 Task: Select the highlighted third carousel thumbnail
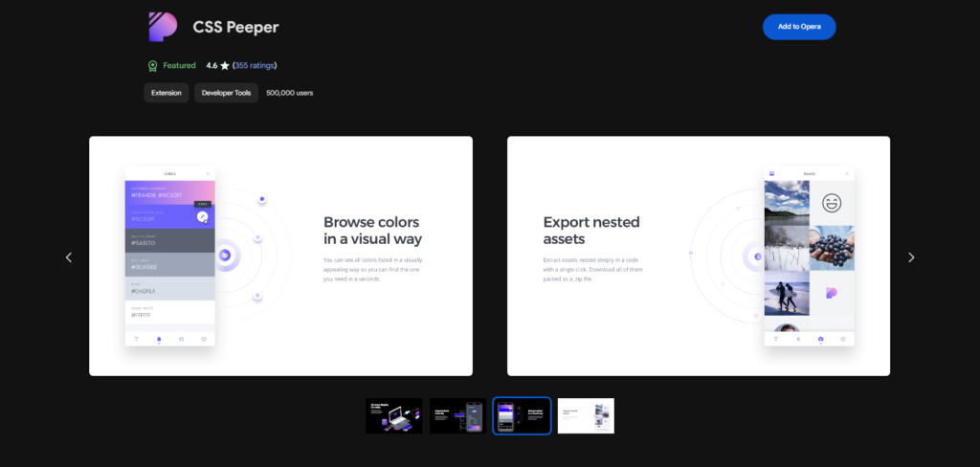522,415
